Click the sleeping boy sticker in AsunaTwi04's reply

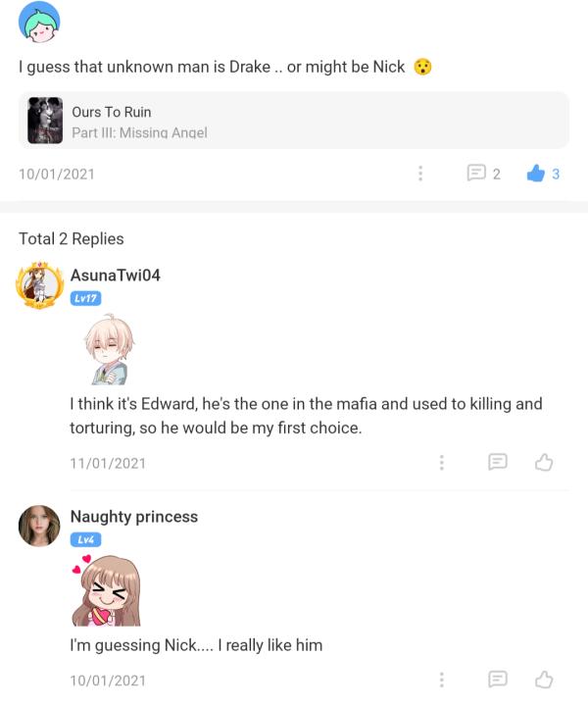[107, 349]
